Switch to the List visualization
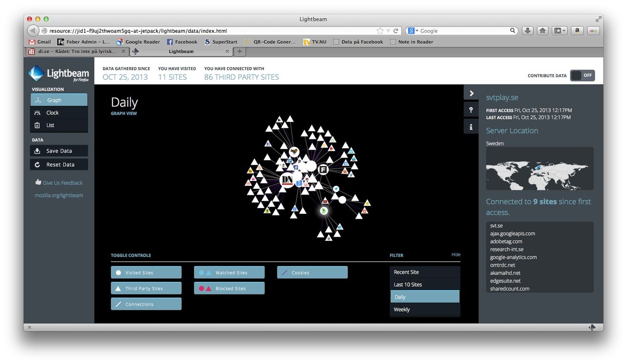 [x=59, y=125]
